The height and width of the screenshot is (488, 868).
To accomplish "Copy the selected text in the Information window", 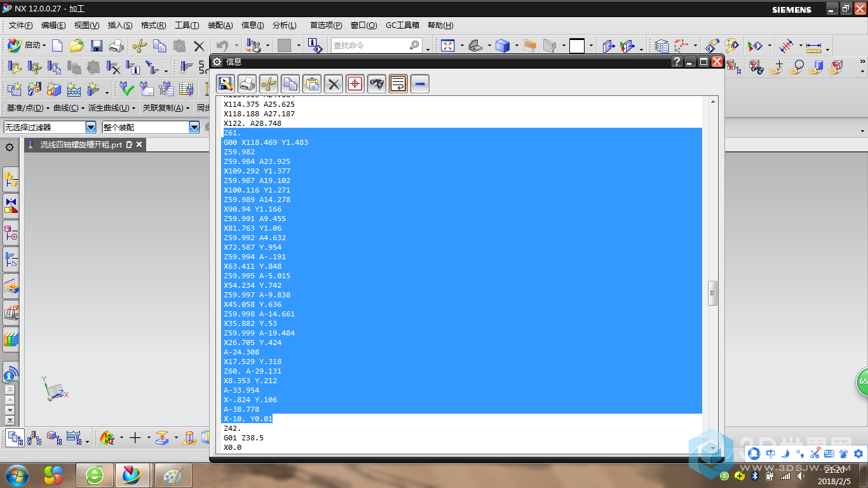I will point(290,83).
